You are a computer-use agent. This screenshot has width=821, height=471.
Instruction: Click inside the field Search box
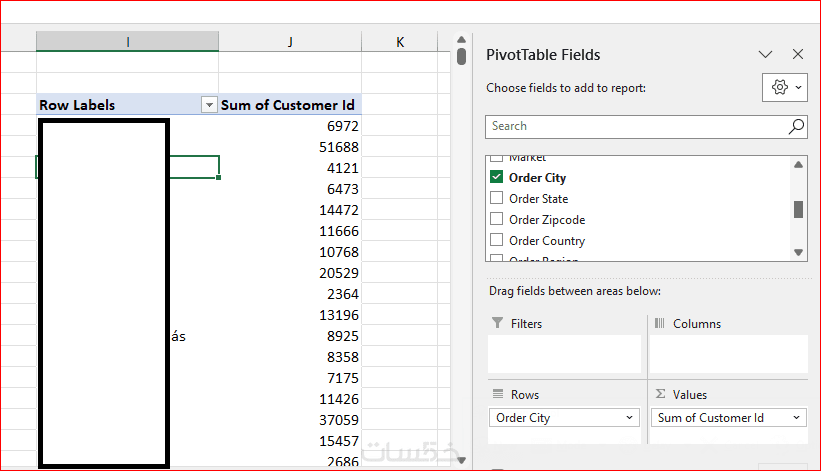635,127
